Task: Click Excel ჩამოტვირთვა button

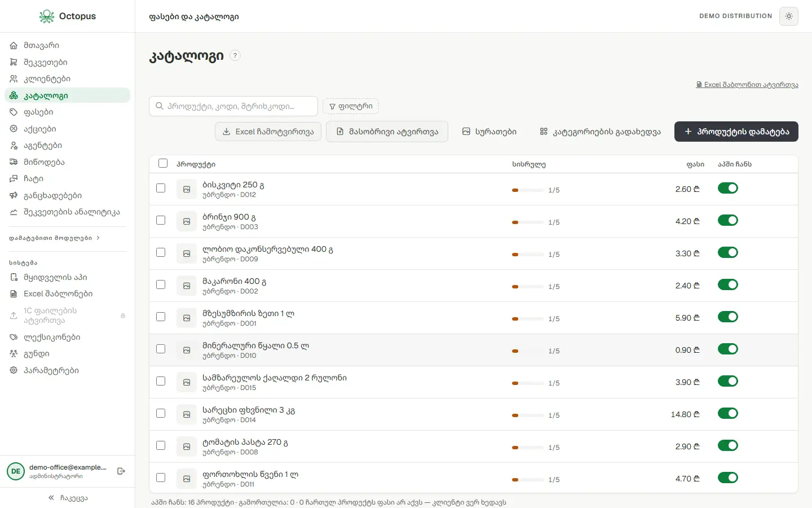Action: 268,132
